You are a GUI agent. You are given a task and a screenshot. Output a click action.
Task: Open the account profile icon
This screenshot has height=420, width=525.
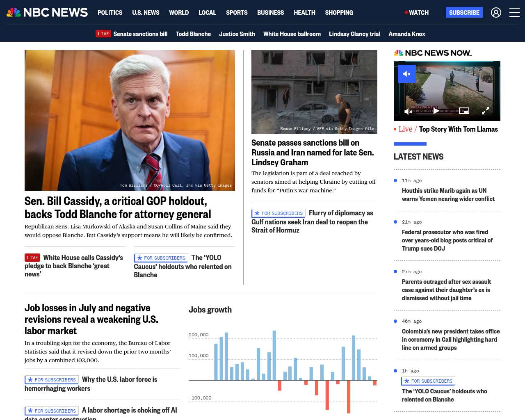496,13
